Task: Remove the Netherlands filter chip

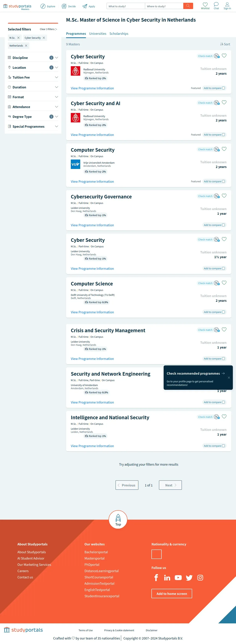Action: 26,46
